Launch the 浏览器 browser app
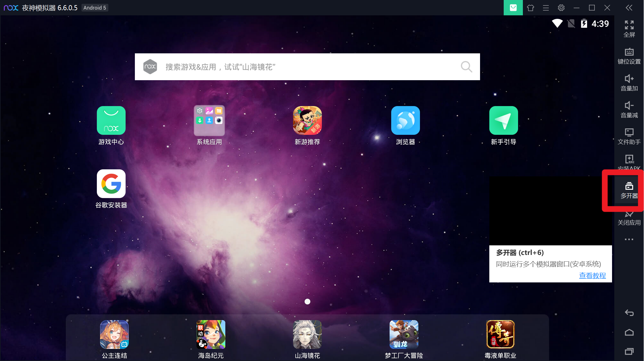Image resolution: width=644 pixels, height=361 pixels. (405, 120)
